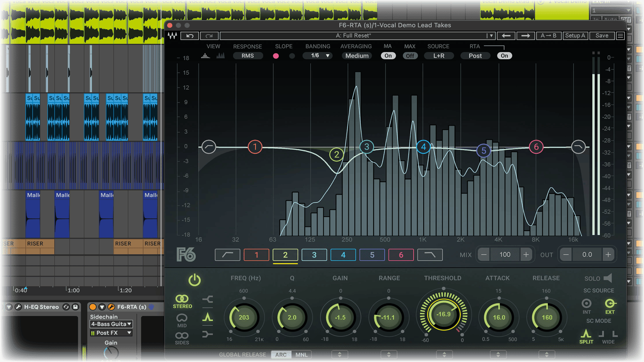
Task: Unfold H-EQ Stereo device triangle
Action: [9, 307]
